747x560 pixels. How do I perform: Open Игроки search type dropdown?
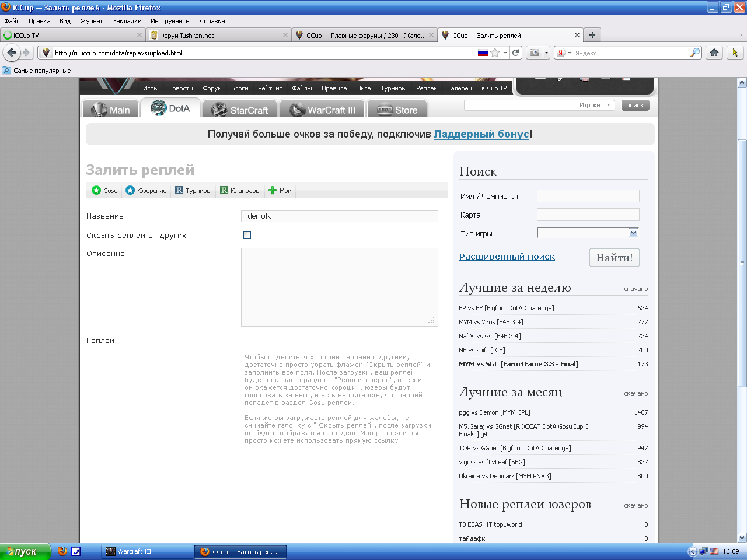click(x=595, y=105)
